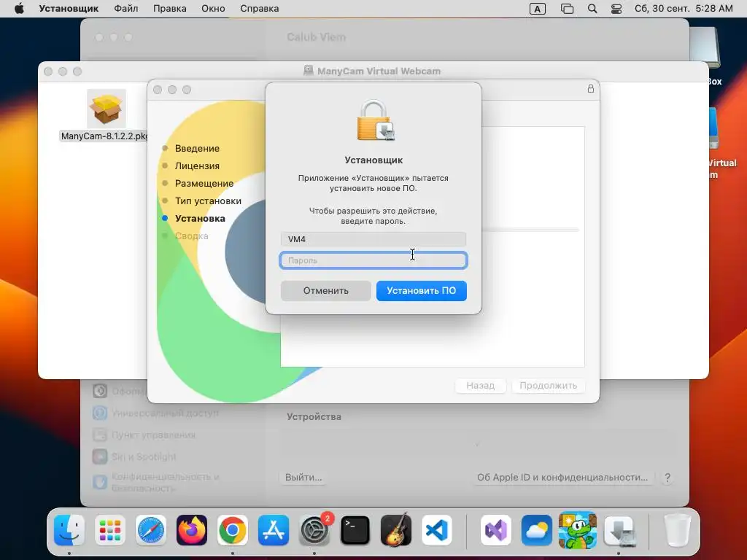Click Об Apple ID и конфиденциальности button
The image size is (747, 560).
click(562, 477)
